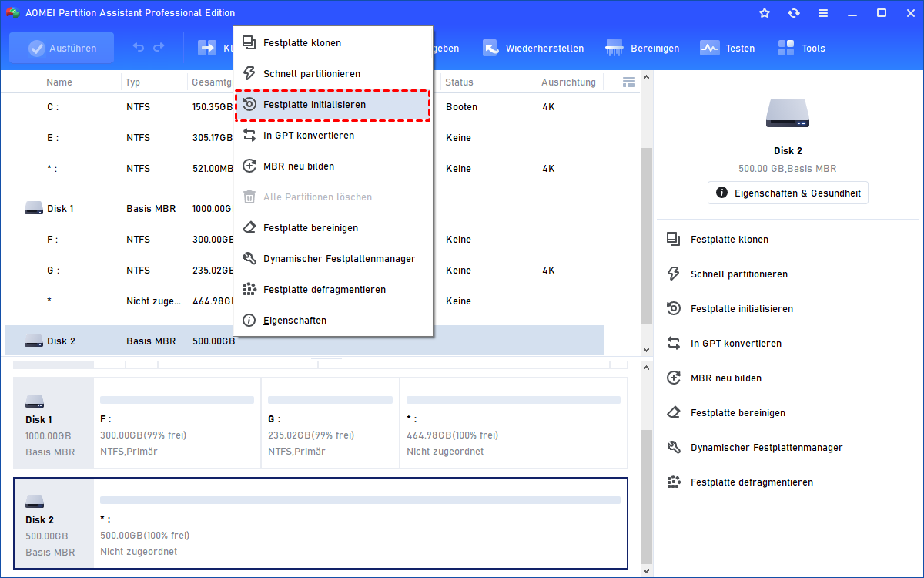Select the E : partition row
The height and width of the screenshot is (578, 924).
tap(304, 138)
